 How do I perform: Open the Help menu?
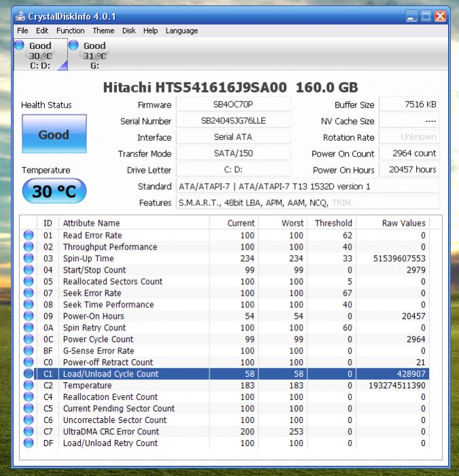(x=150, y=31)
